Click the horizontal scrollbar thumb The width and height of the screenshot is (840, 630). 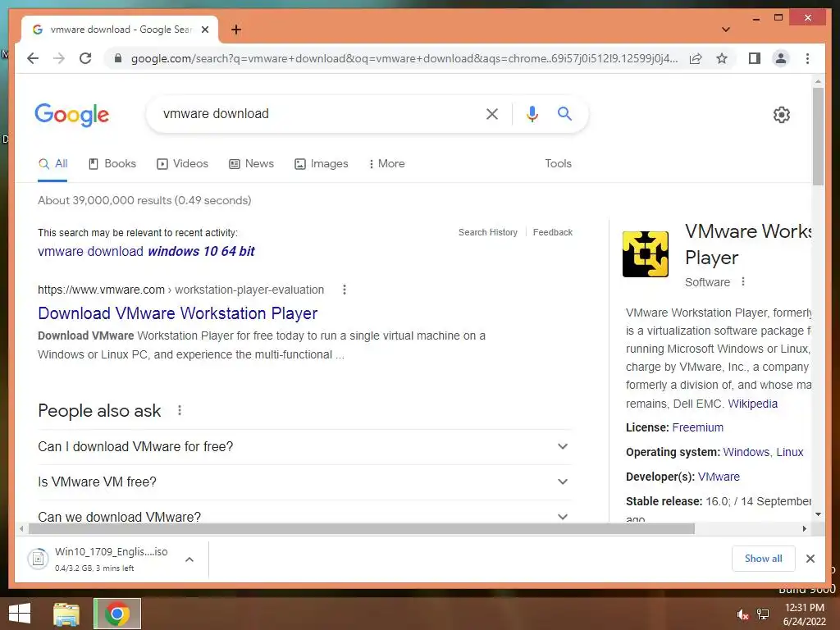pyautogui.click(x=362, y=529)
